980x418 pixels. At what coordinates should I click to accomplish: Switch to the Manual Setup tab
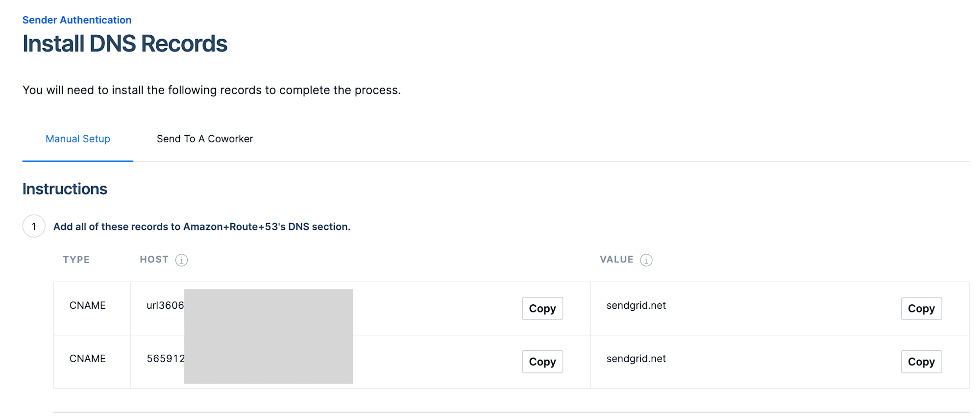[x=78, y=139]
